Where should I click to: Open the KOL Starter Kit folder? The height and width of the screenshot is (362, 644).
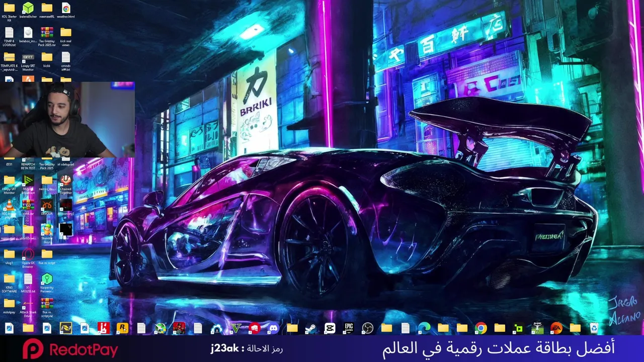pyautogui.click(x=9, y=11)
